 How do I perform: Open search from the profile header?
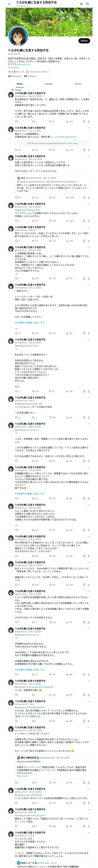(88, 4)
